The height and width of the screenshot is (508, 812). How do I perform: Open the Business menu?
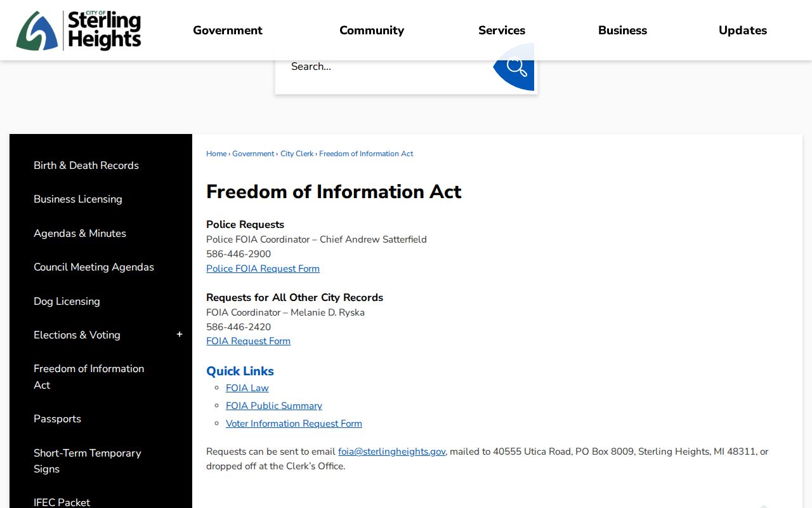[622, 30]
